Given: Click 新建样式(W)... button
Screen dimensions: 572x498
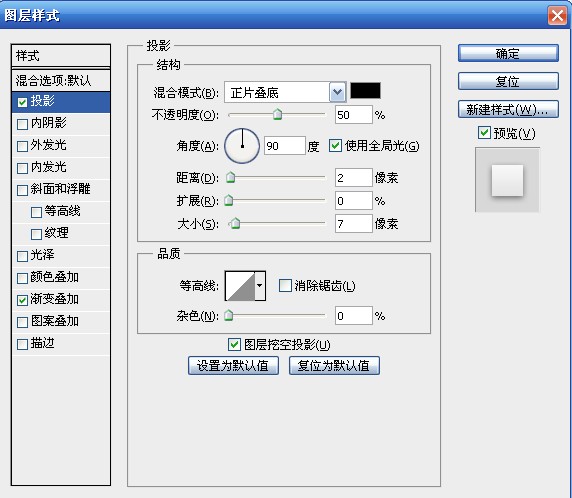Looking at the screenshot, I should coord(508,109).
